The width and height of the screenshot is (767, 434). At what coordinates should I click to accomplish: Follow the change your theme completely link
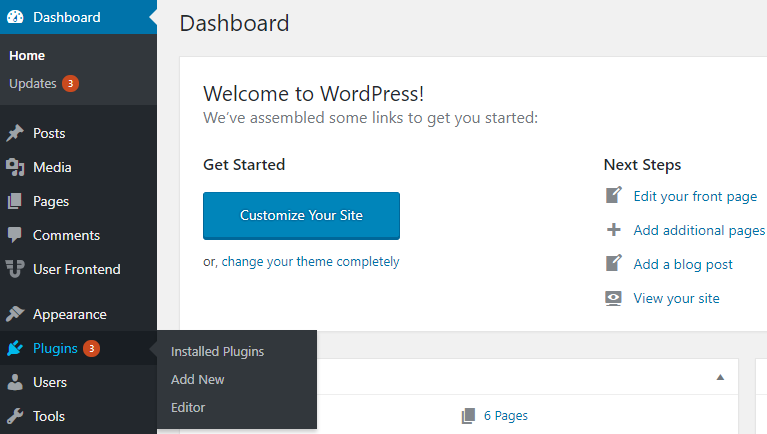click(x=311, y=262)
